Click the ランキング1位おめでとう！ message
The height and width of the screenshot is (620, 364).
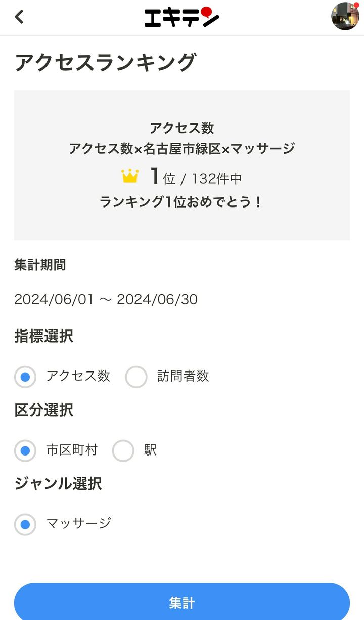point(181,202)
